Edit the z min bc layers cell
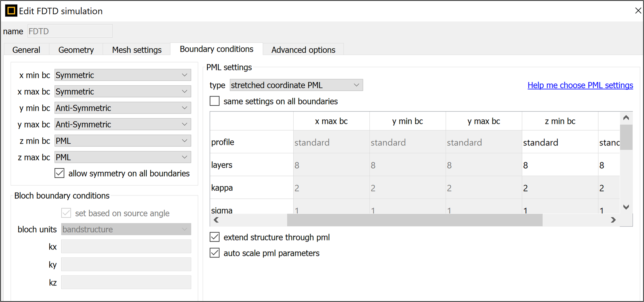The image size is (644, 302). (x=560, y=165)
